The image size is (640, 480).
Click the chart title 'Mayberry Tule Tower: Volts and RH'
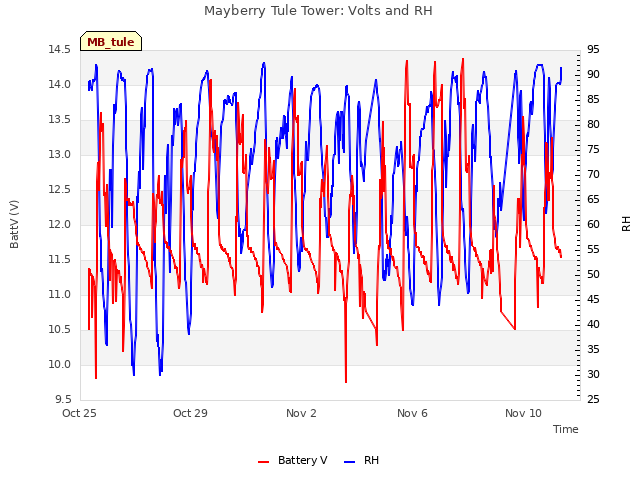[318, 11]
